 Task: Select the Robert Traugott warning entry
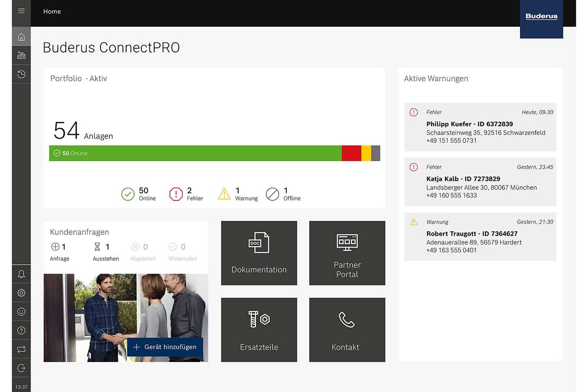point(480,236)
